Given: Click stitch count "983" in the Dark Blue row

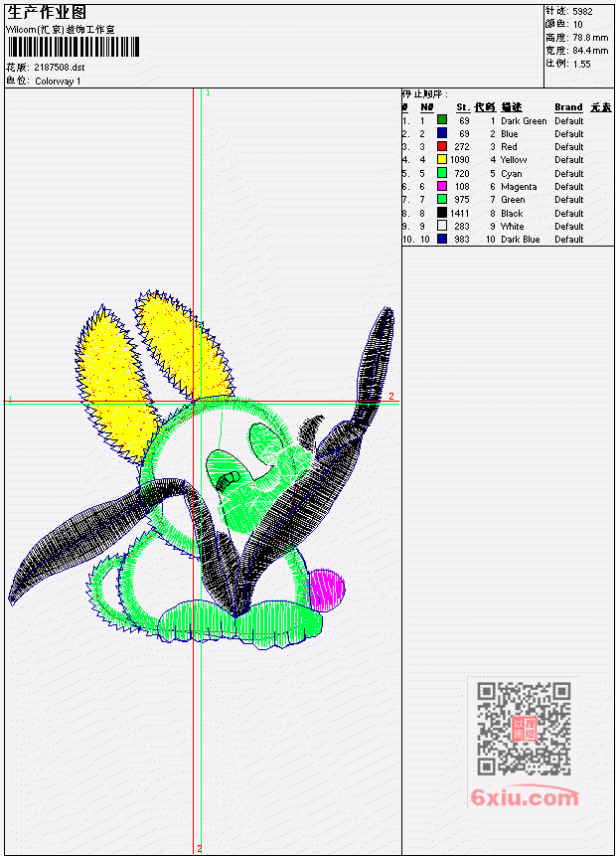Looking at the screenshot, I should [462, 240].
